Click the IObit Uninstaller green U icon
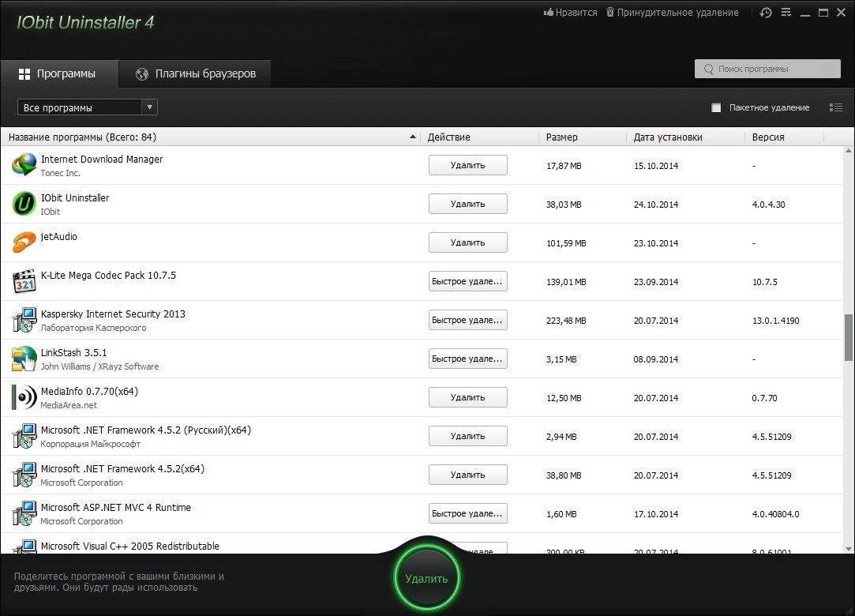This screenshot has height=616, width=855. point(24,204)
